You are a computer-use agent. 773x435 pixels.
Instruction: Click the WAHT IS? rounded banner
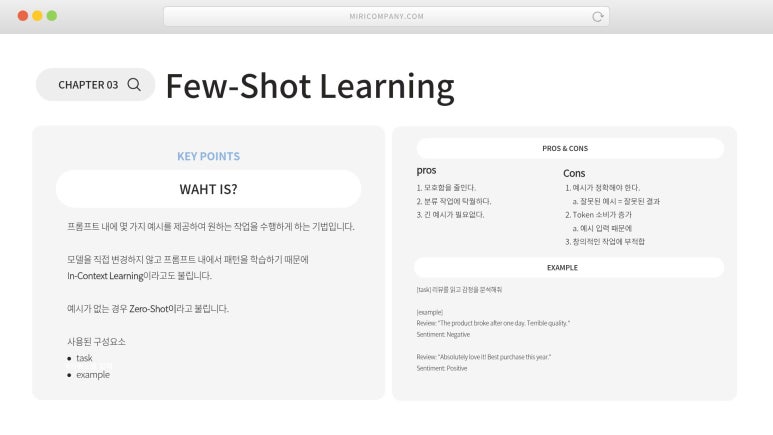click(x=209, y=189)
